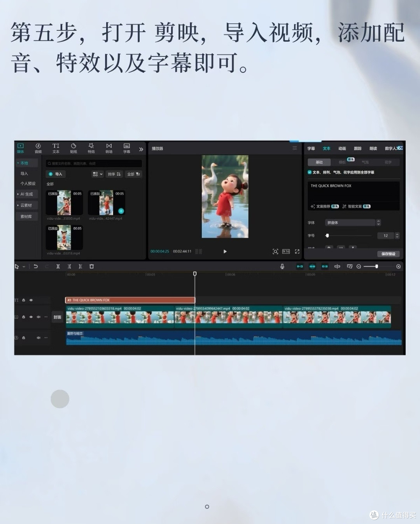Zoom out the timeline with minus icon
This screenshot has height=524, width=420.
(x=359, y=266)
